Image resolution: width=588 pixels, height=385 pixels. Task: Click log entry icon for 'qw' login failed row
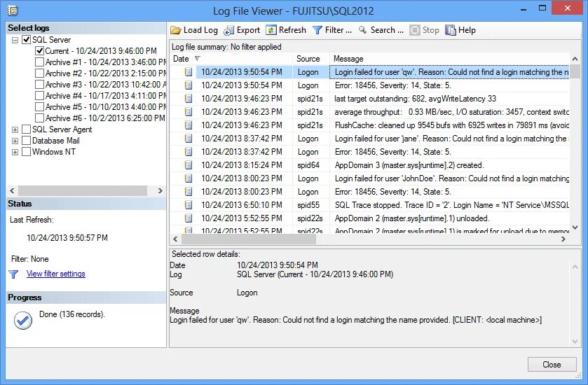pos(189,72)
